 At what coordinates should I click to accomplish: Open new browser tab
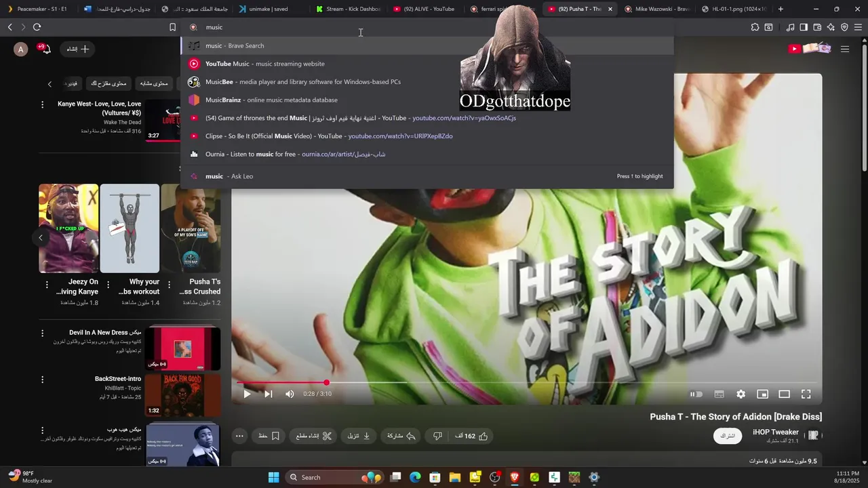click(781, 9)
